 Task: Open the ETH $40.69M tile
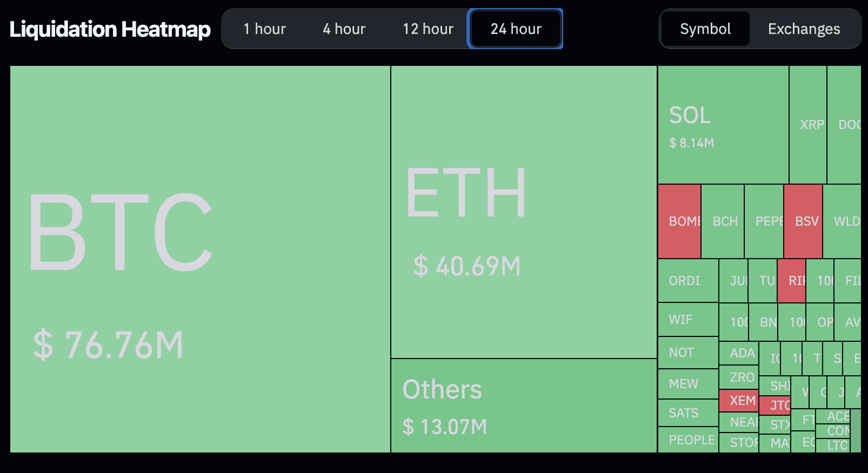[524, 212]
